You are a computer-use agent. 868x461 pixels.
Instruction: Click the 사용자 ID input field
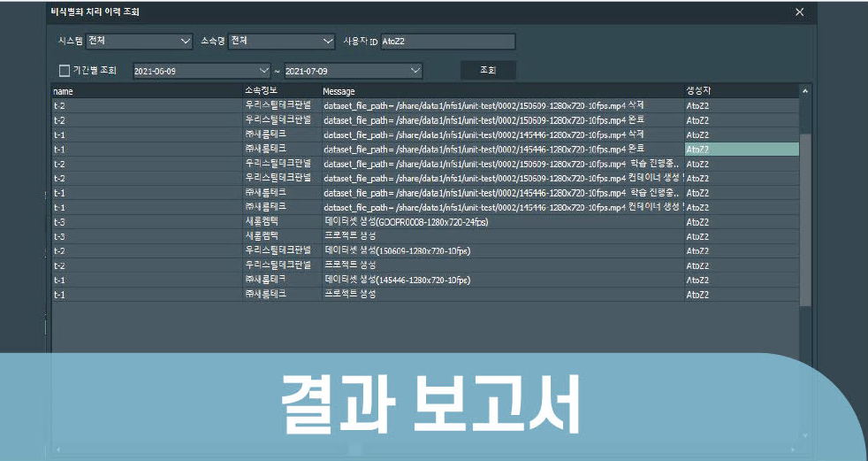(x=446, y=42)
